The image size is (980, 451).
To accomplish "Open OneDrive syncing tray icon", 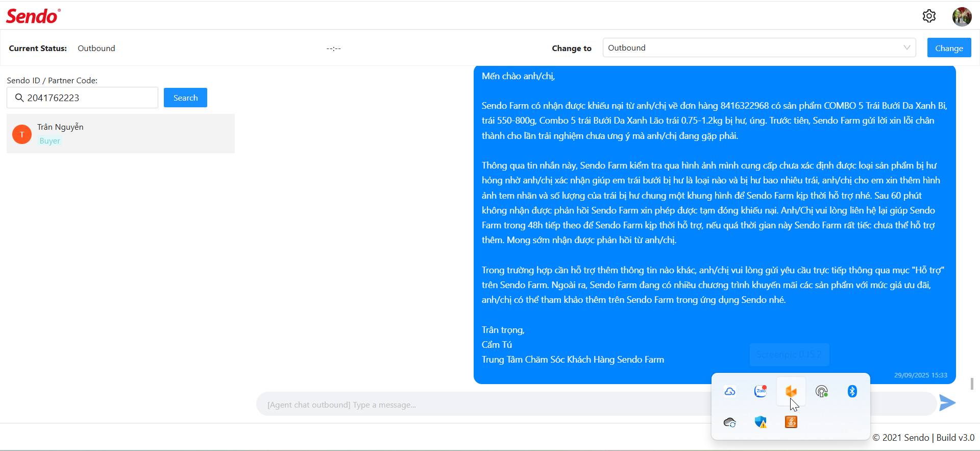I will tap(730, 422).
